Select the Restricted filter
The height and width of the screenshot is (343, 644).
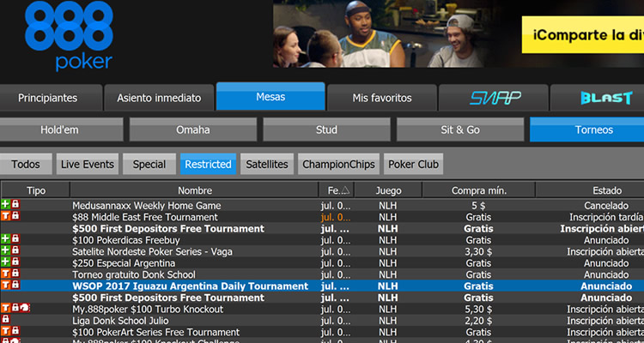tap(209, 164)
